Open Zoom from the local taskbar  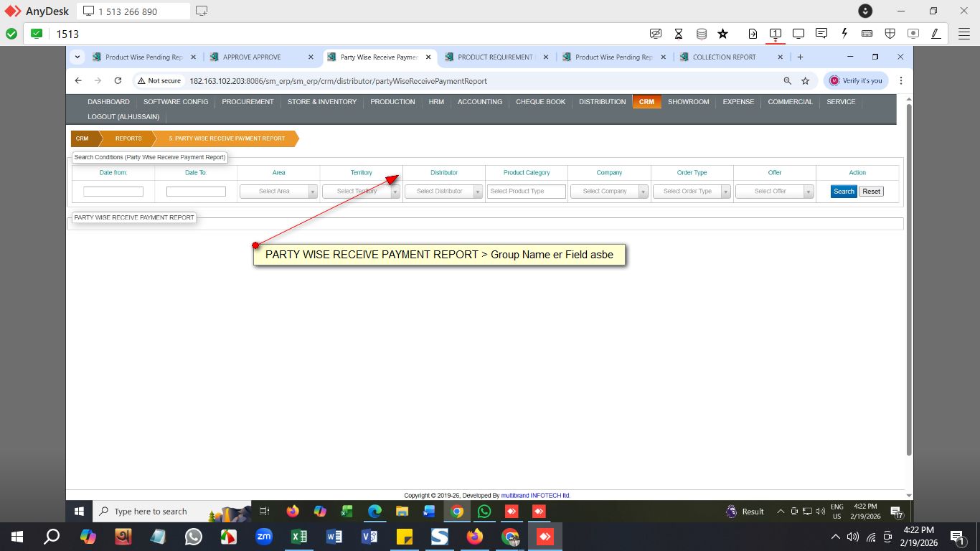[264, 537]
